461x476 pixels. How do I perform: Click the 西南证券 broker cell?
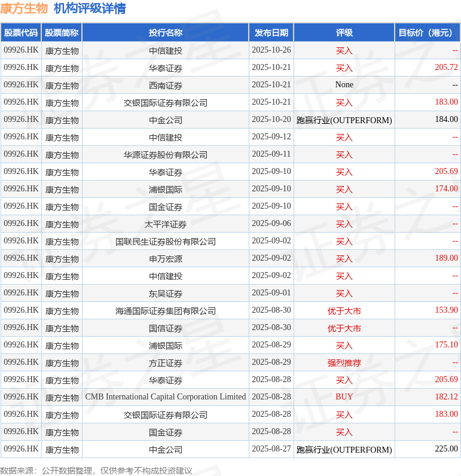pyautogui.click(x=166, y=86)
